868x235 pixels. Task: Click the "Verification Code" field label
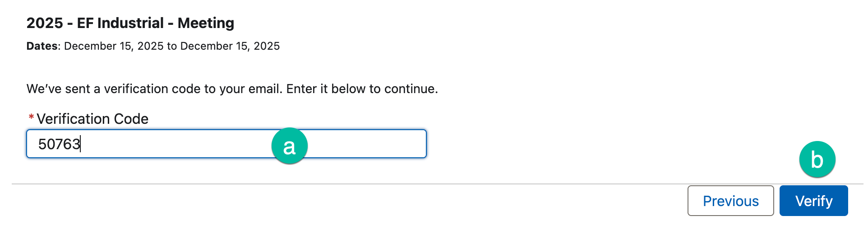(92, 119)
